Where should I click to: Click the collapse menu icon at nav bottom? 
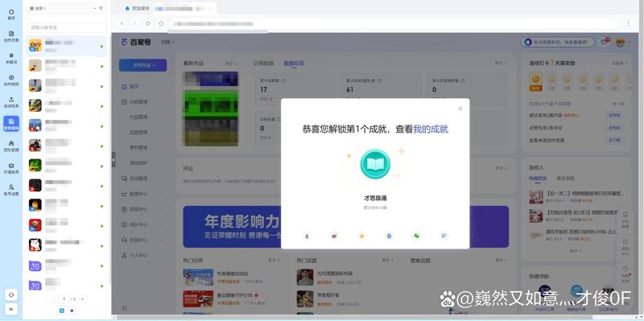[x=125, y=308]
